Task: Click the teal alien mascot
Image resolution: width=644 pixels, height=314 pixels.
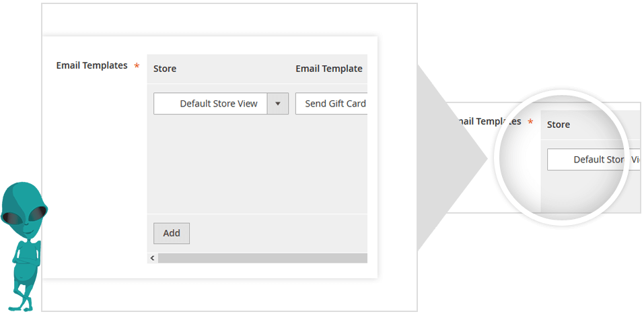Action: tap(24, 243)
